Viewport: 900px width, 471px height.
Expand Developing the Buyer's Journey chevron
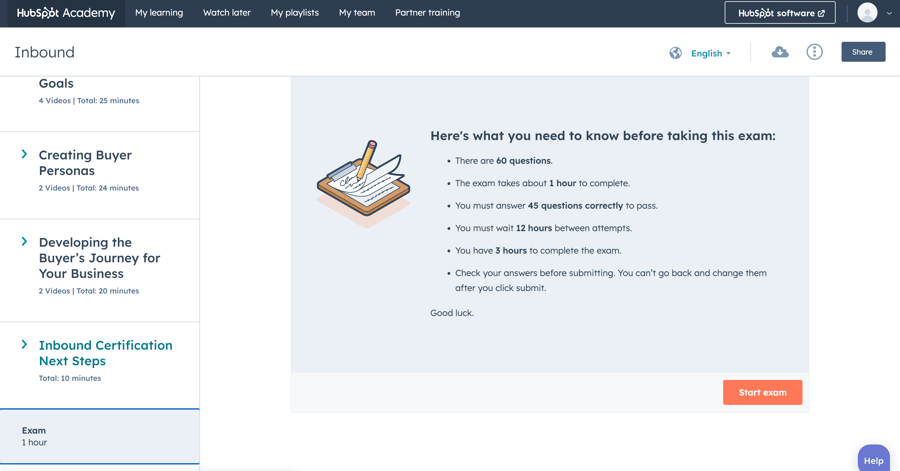point(24,241)
